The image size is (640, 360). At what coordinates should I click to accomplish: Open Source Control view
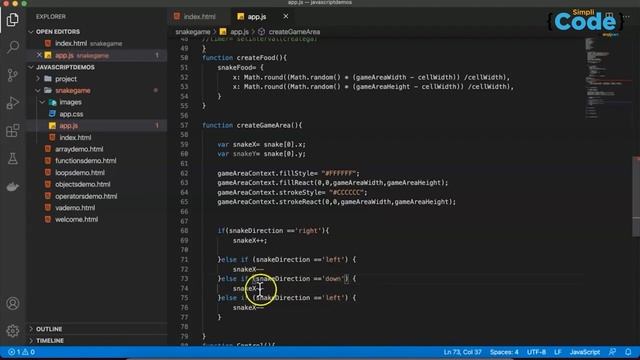click(13, 75)
